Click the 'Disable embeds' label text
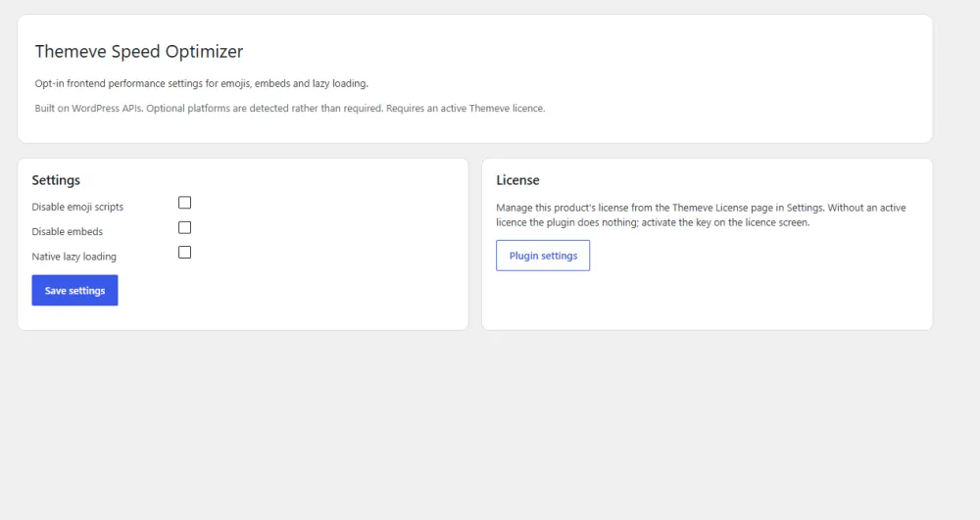980x520 pixels. click(x=68, y=231)
